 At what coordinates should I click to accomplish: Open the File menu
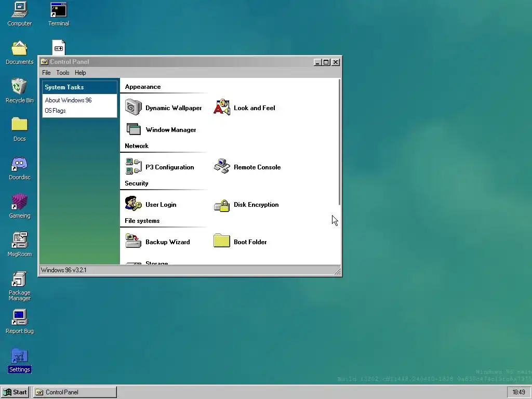coord(46,73)
